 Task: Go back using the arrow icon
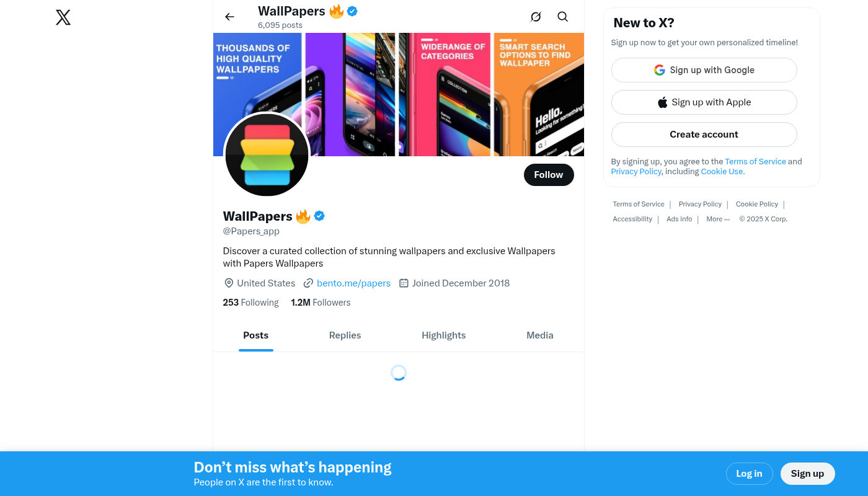coord(229,17)
